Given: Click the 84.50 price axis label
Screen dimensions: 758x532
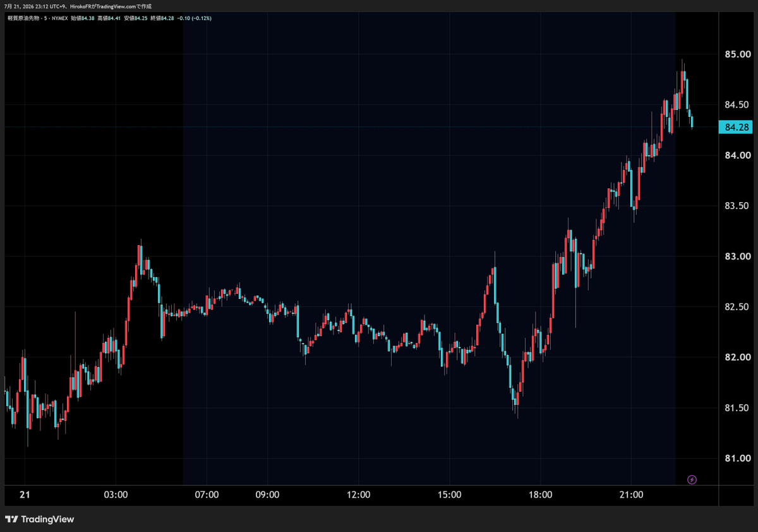Looking at the screenshot, I should tap(737, 105).
